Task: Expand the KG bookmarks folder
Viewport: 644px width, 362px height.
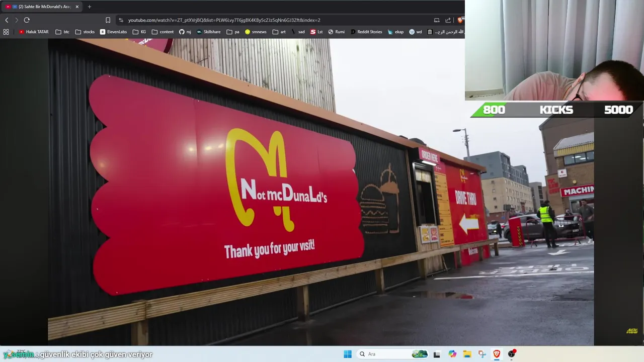Action: pos(139,32)
